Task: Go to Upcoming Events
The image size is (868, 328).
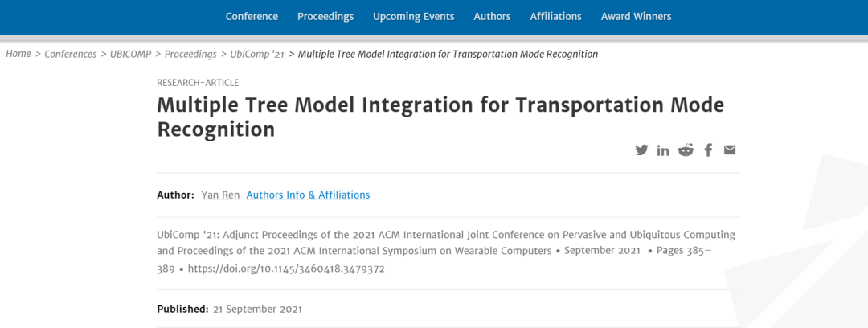Action: pos(414,16)
